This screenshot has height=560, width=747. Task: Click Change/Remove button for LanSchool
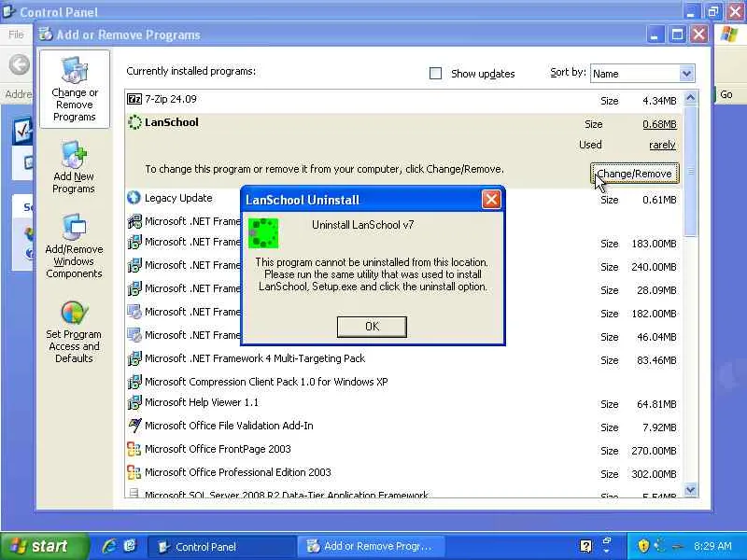click(x=635, y=174)
